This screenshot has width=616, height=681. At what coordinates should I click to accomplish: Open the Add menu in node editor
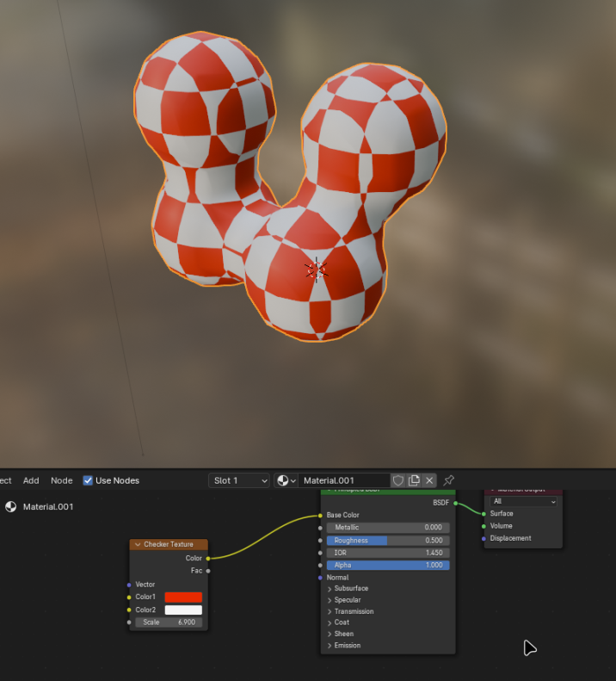pyautogui.click(x=31, y=480)
